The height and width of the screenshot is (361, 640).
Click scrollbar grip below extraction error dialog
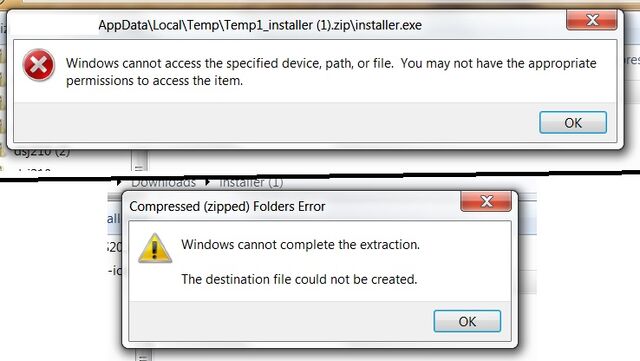(143, 357)
